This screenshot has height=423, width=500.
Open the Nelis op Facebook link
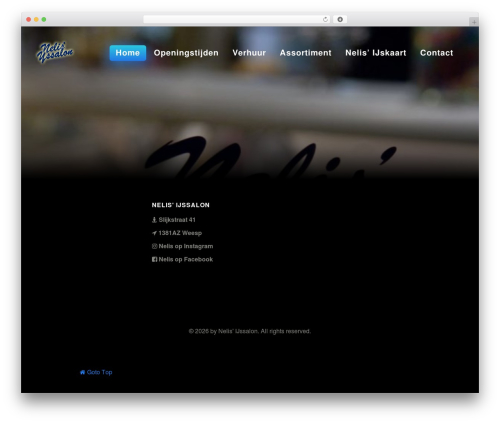click(186, 259)
